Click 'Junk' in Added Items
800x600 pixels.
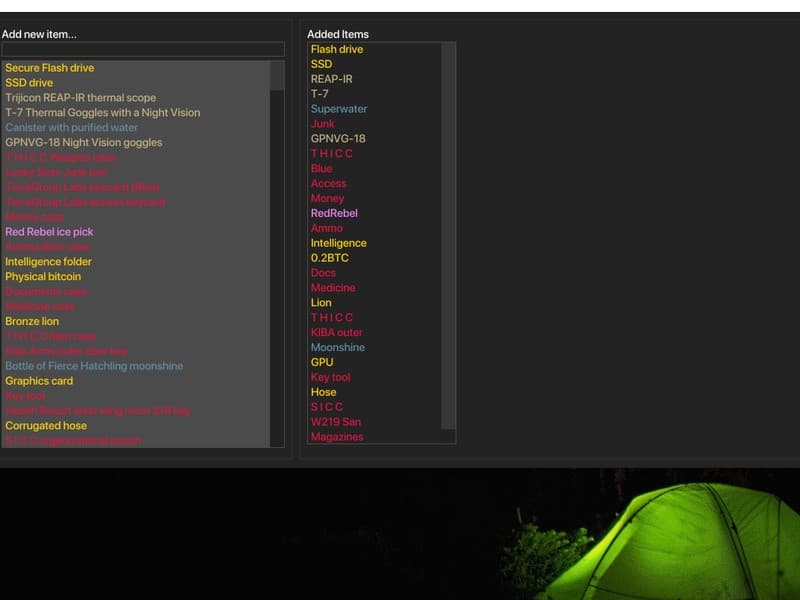click(322, 124)
